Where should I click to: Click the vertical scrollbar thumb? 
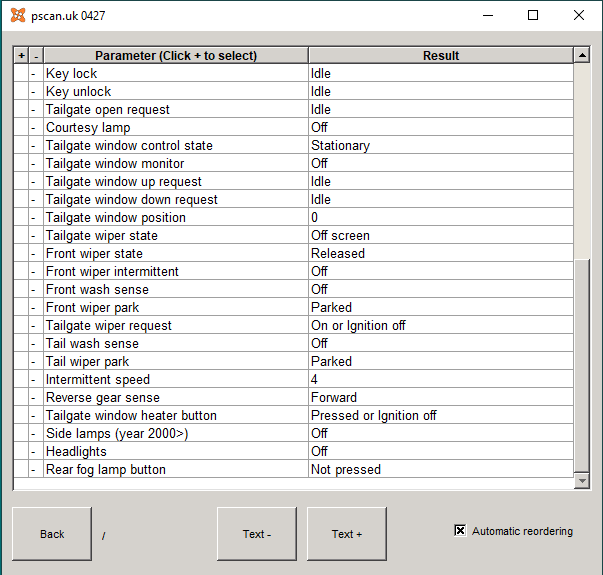tap(582, 365)
